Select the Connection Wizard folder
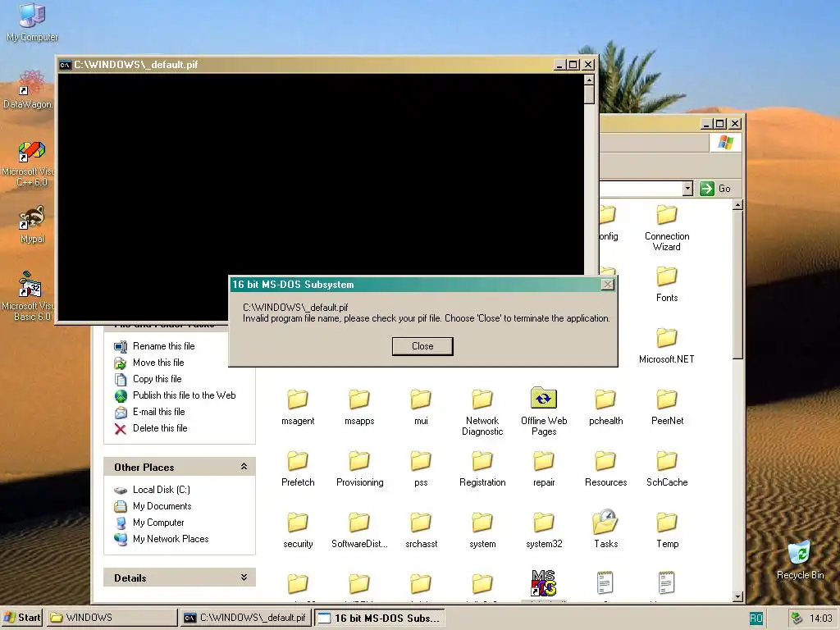The image size is (840, 630). pyautogui.click(x=666, y=228)
